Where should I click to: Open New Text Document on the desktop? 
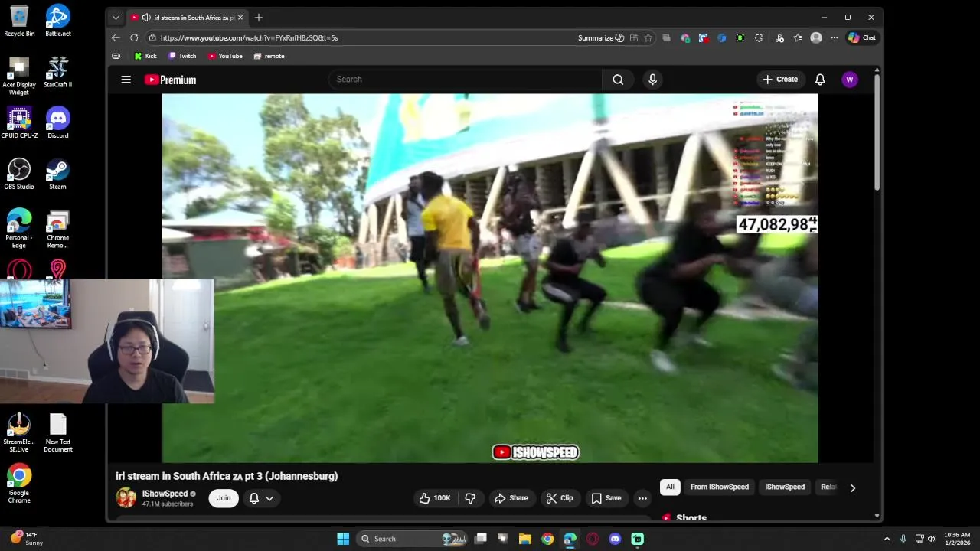click(57, 433)
